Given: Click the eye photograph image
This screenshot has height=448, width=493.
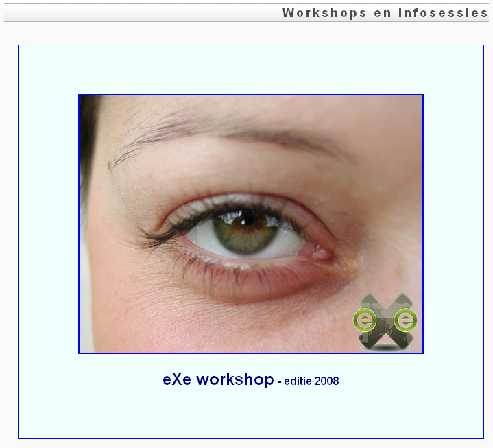Looking at the screenshot, I should pyautogui.click(x=251, y=224).
